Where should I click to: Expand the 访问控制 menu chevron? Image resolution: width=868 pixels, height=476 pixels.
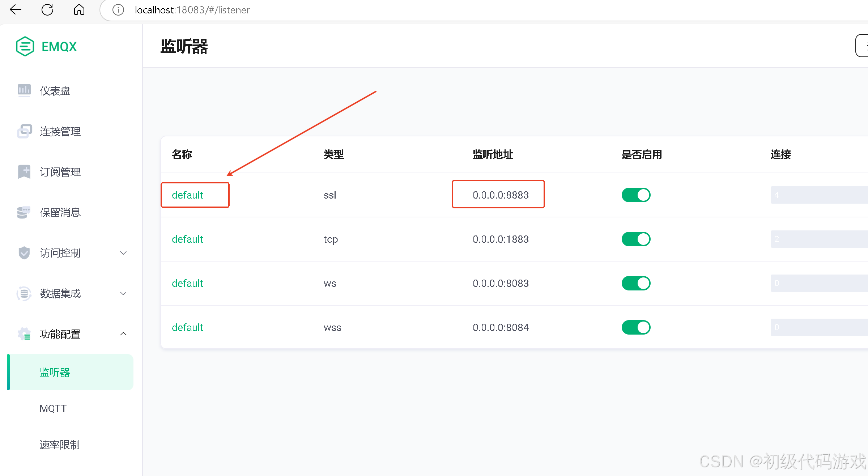(x=123, y=253)
